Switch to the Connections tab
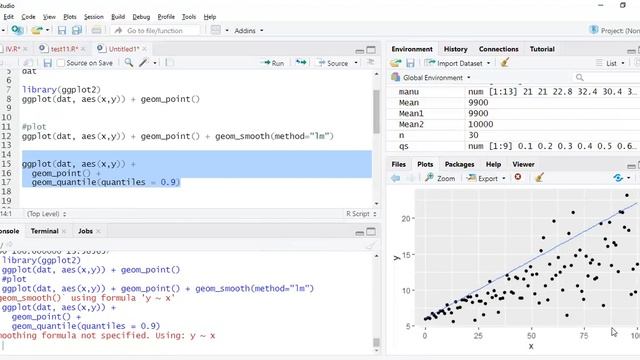The height and width of the screenshot is (360, 640). click(x=498, y=49)
